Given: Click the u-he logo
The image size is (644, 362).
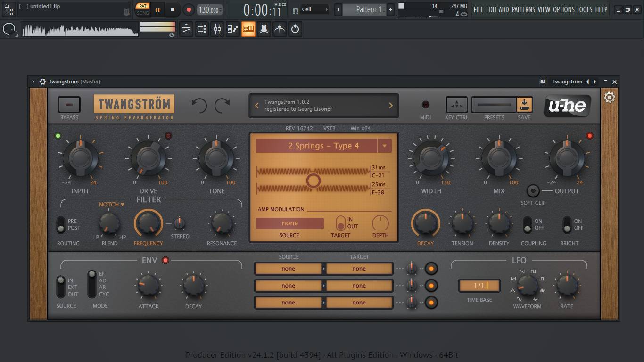Looking at the screenshot, I should 567,106.
